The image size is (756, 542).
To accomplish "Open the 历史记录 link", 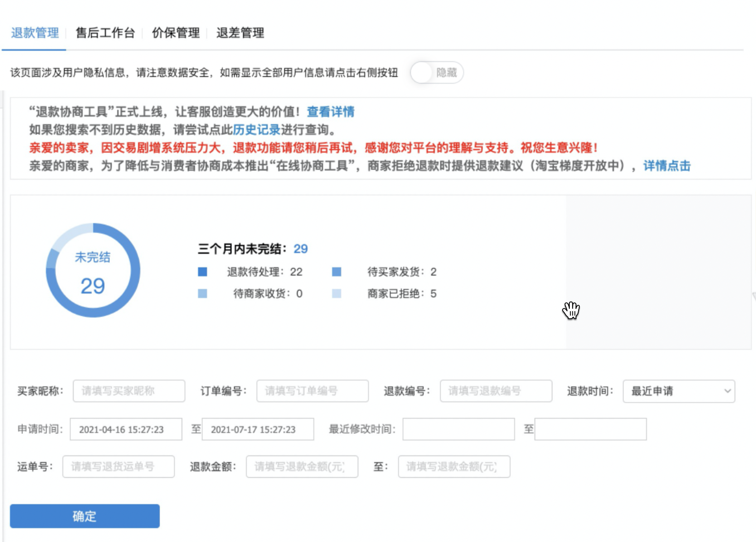I will (256, 130).
